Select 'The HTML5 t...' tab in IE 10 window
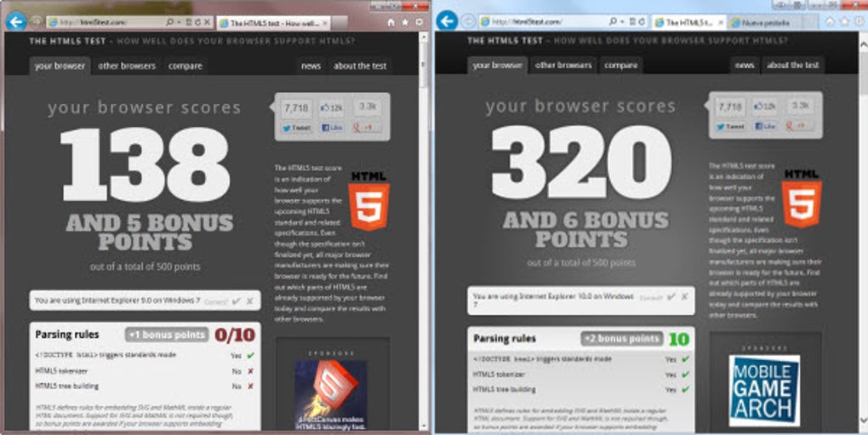Viewport: 868px width, 435px height. point(689,22)
